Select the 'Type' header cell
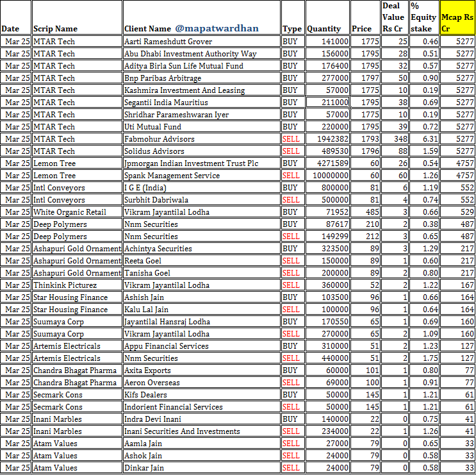The width and height of the screenshot is (476, 475). 293,17
